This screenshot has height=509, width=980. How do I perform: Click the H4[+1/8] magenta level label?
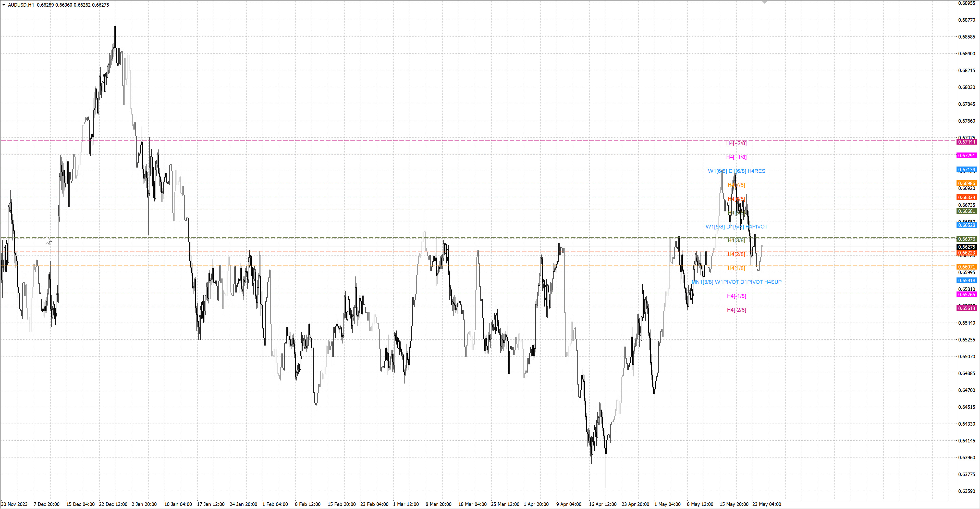click(736, 157)
